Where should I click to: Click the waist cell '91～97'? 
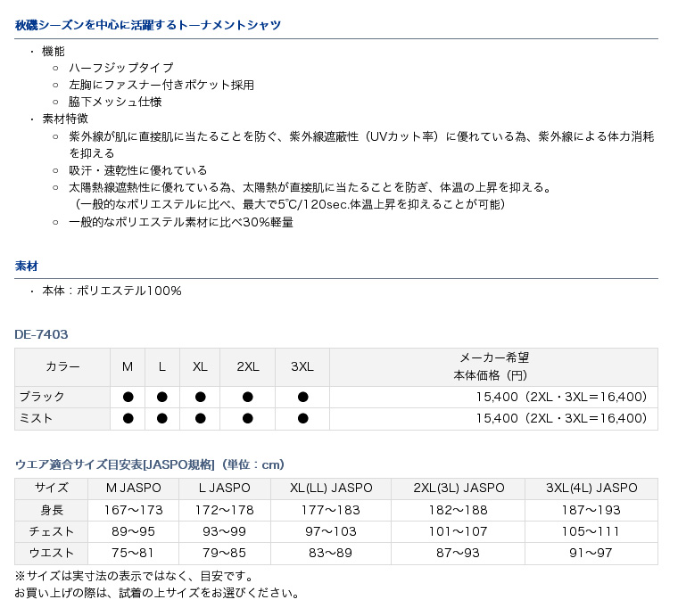(x=591, y=554)
